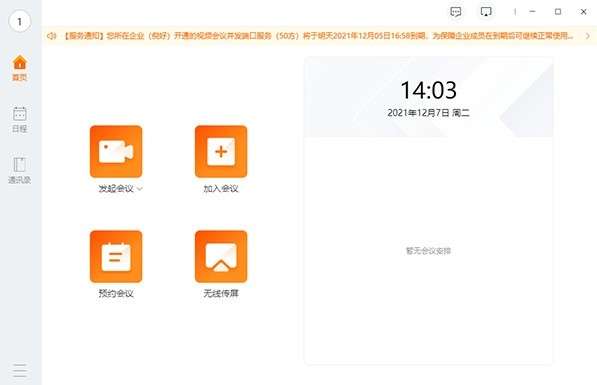The width and height of the screenshot is (597, 385).
Task: Click the user avatar labeled 1
Action: [x=19, y=22]
